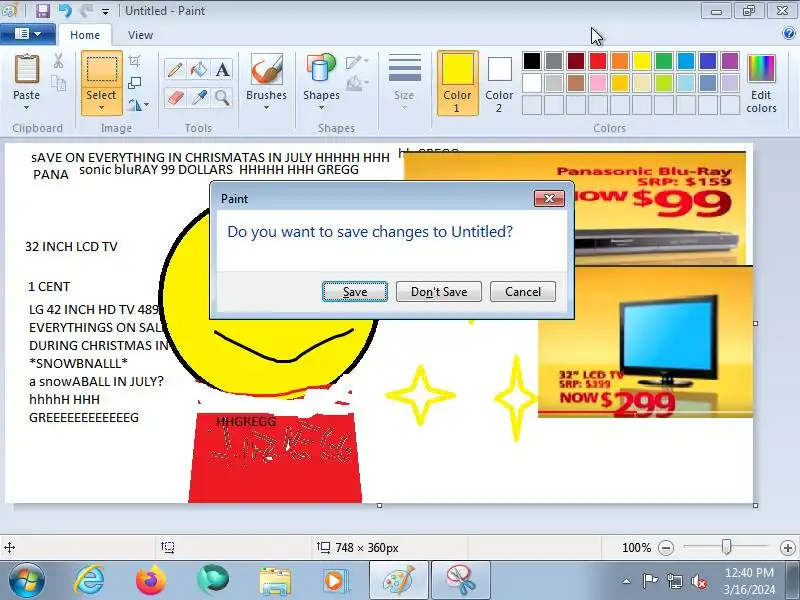Select the Eraser tool

[x=174, y=97]
